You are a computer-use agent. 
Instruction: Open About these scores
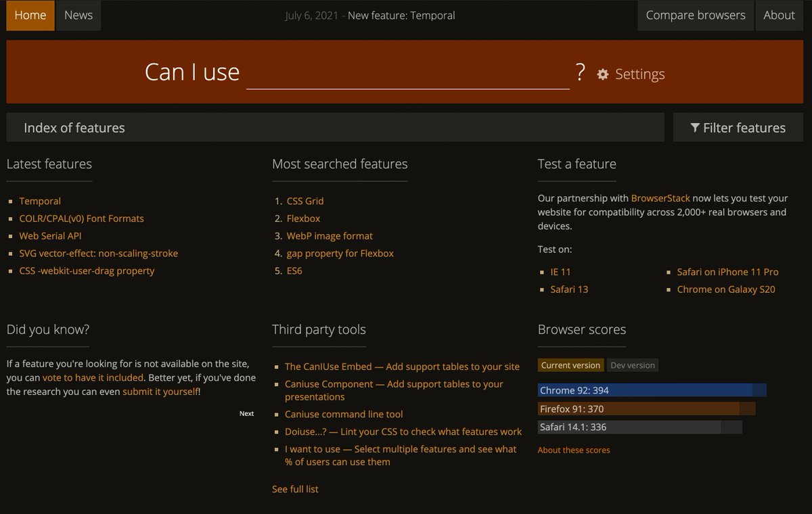[x=574, y=450]
